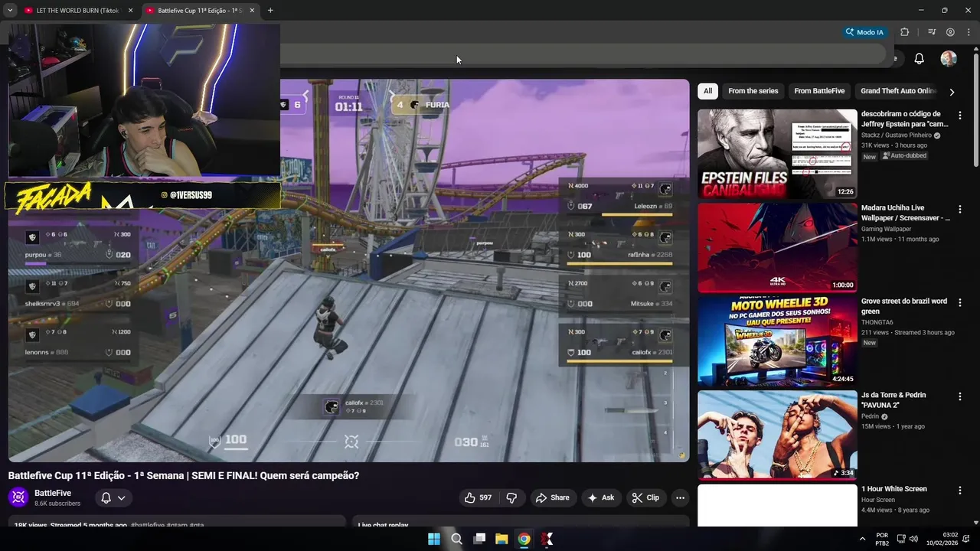Open options menu for Madara Uchiha video
Viewport: 980px width, 551px height.
(x=960, y=210)
